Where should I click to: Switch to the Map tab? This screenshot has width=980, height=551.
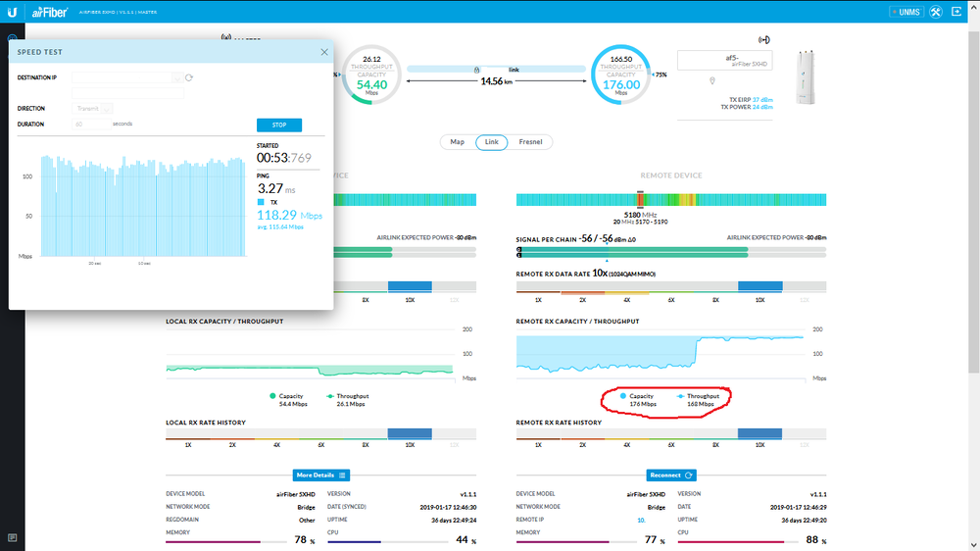[457, 142]
